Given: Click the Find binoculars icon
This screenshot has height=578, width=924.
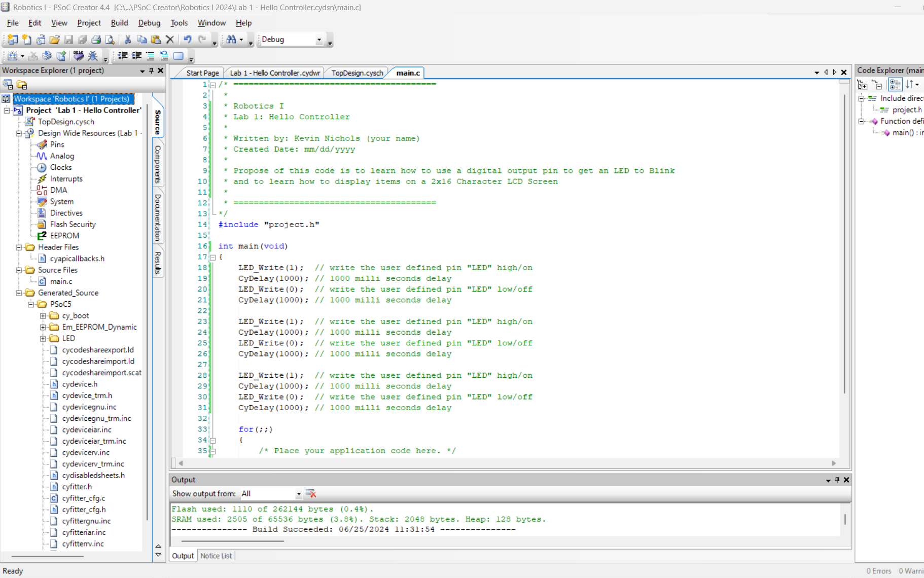Looking at the screenshot, I should tap(231, 40).
